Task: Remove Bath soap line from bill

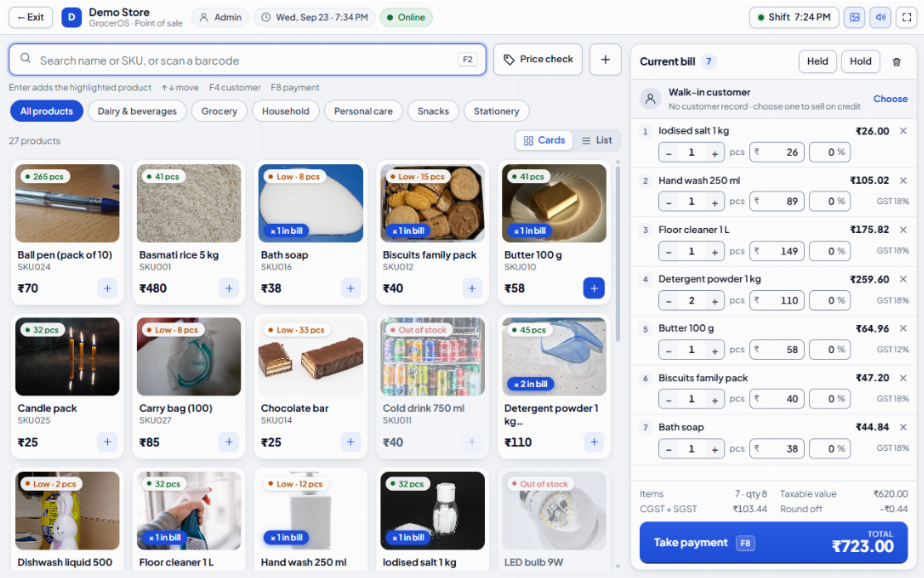Action: tap(903, 427)
